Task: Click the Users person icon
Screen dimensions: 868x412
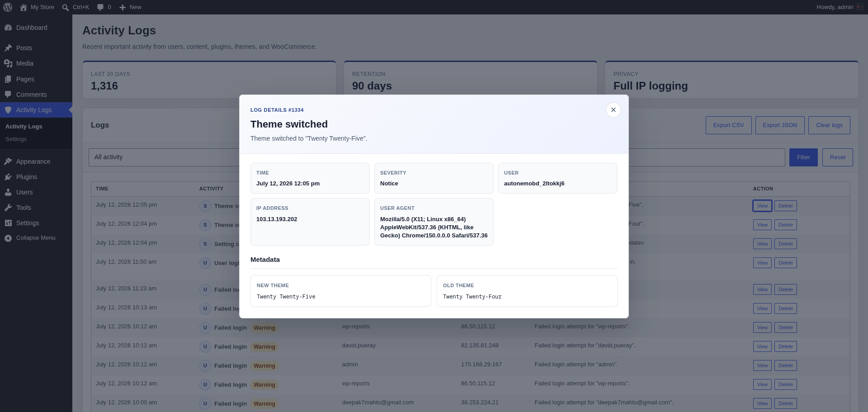Action: click(x=8, y=192)
